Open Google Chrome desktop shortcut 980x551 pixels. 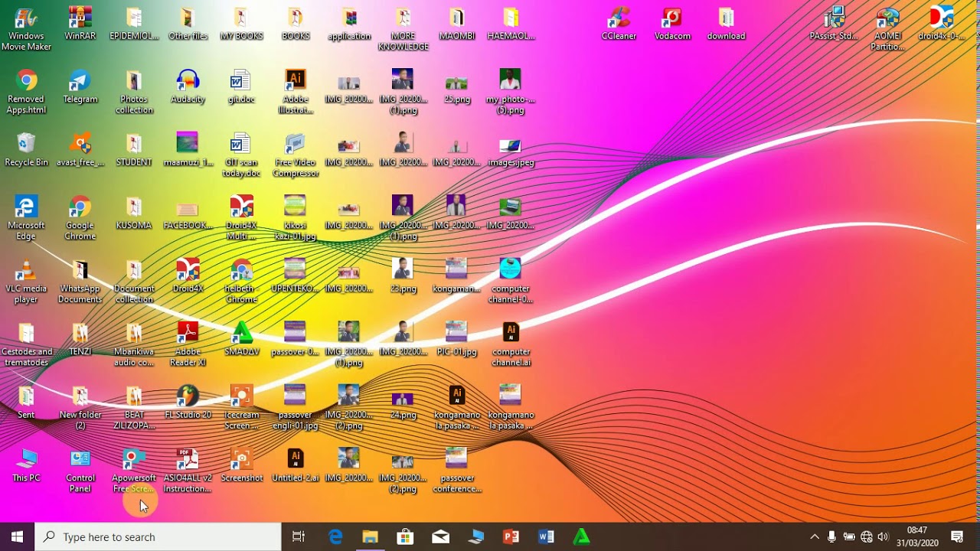point(80,218)
